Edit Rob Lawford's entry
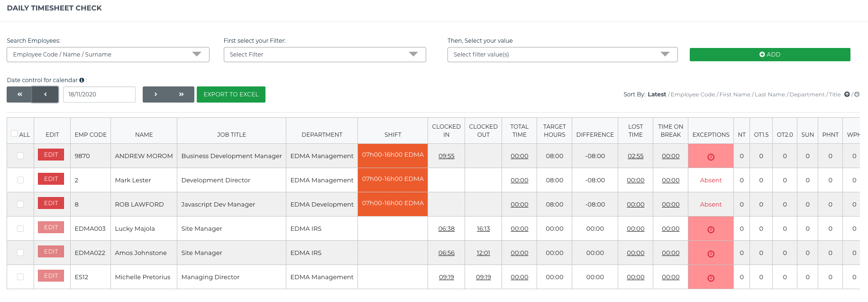 (51, 203)
